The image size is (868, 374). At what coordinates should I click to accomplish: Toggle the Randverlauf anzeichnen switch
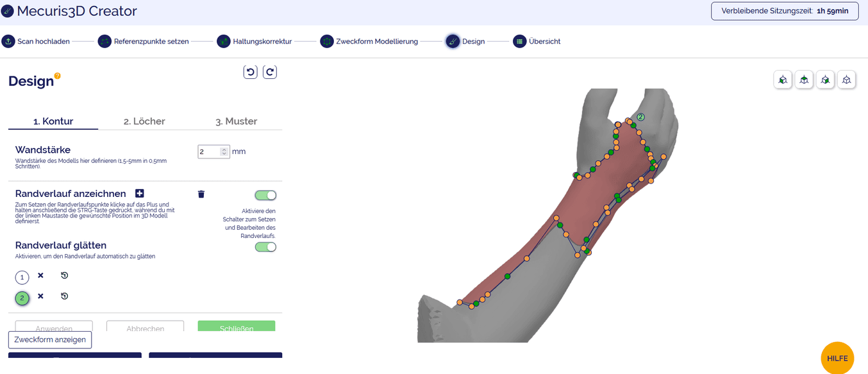click(x=265, y=196)
